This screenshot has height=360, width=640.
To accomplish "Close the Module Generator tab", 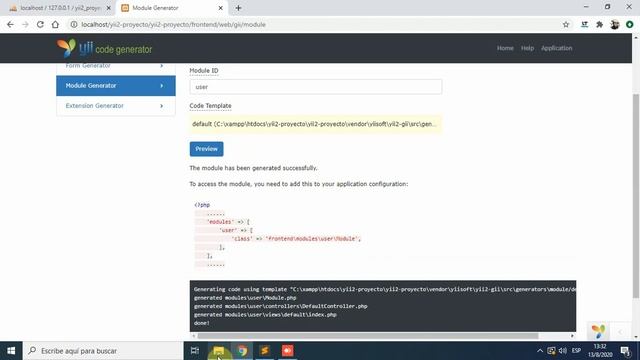I will pyautogui.click(x=220, y=8).
